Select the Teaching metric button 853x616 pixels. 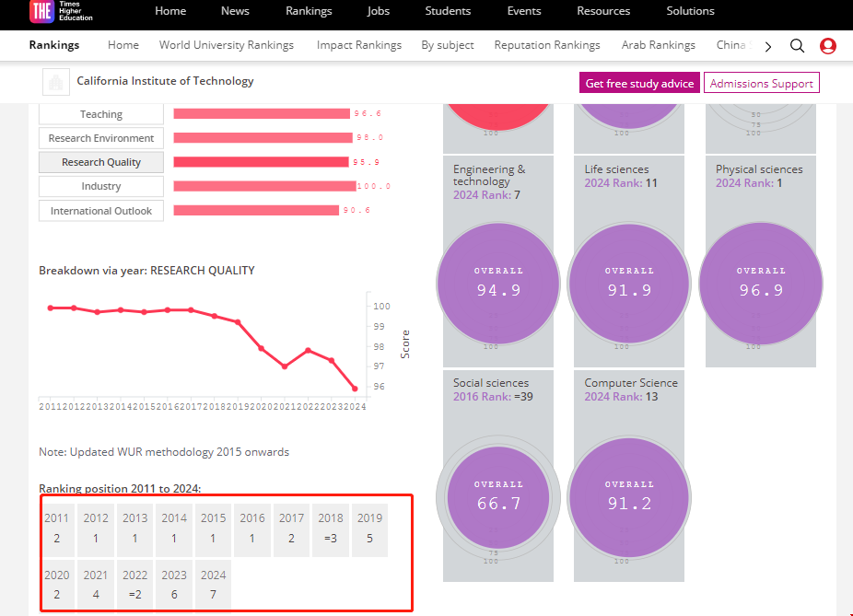pyautogui.click(x=101, y=114)
